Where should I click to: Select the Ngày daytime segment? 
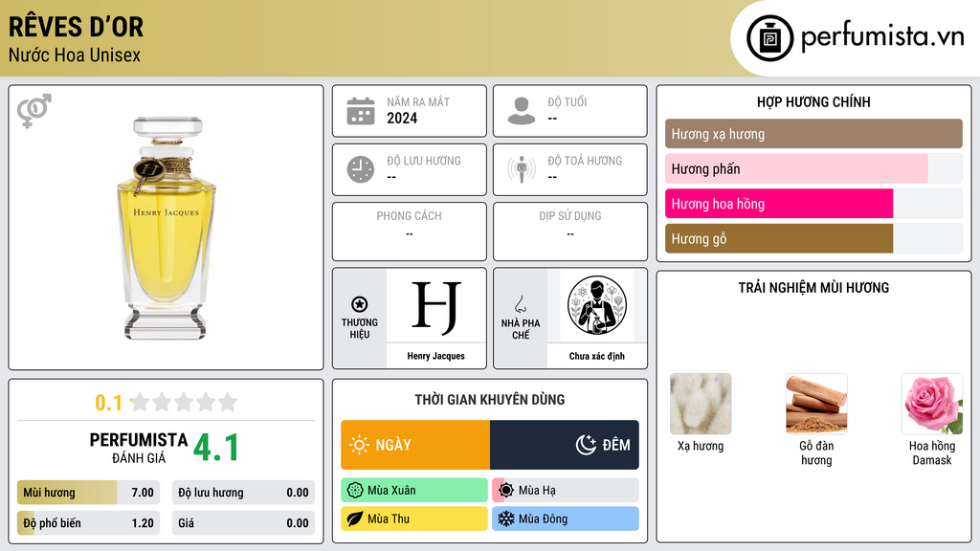[415, 445]
